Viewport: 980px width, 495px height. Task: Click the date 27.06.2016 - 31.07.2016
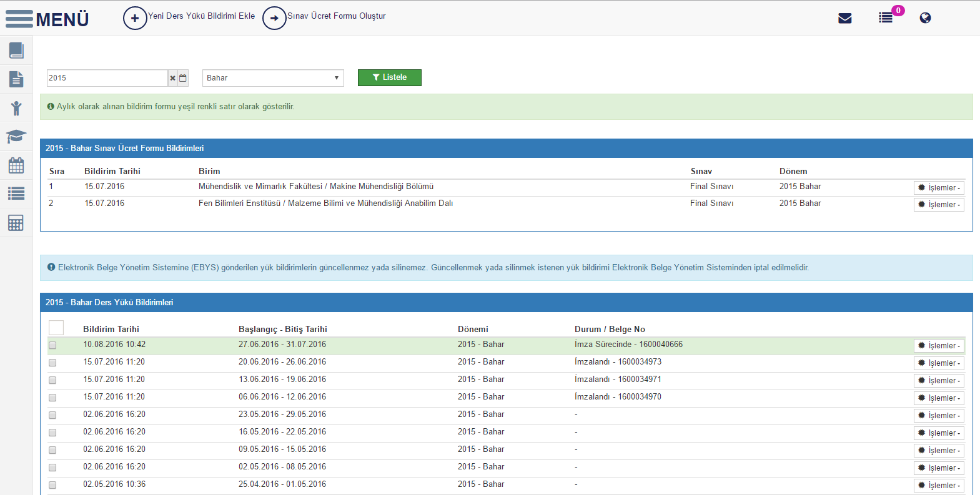[282, 345]
